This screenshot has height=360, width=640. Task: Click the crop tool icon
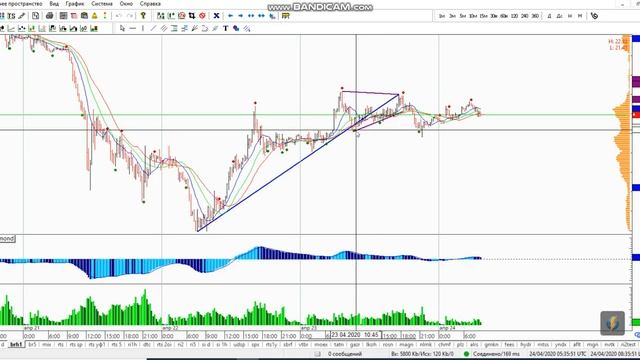coord(192,16)
